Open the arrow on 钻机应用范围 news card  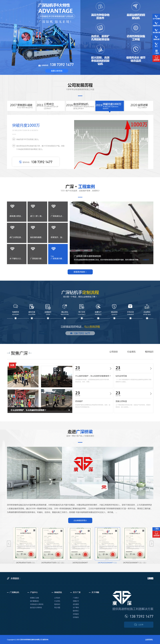click(x=151, y=369)
